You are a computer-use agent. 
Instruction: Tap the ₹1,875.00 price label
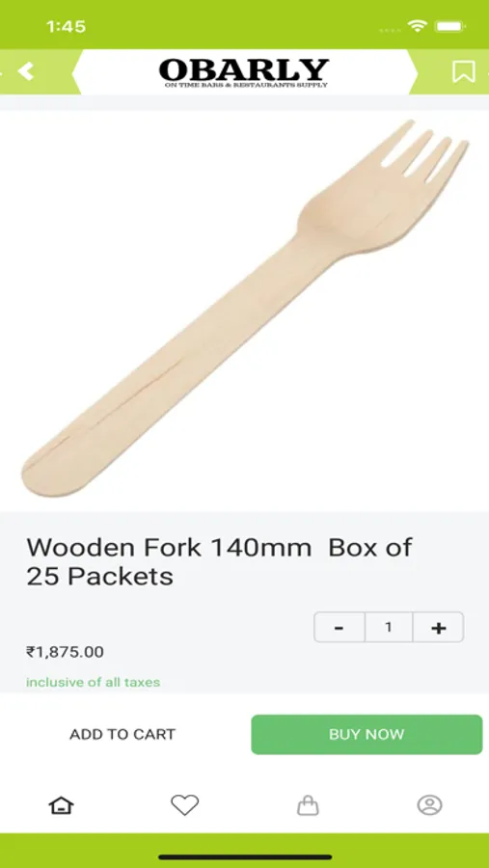click(x=65, y=652)
